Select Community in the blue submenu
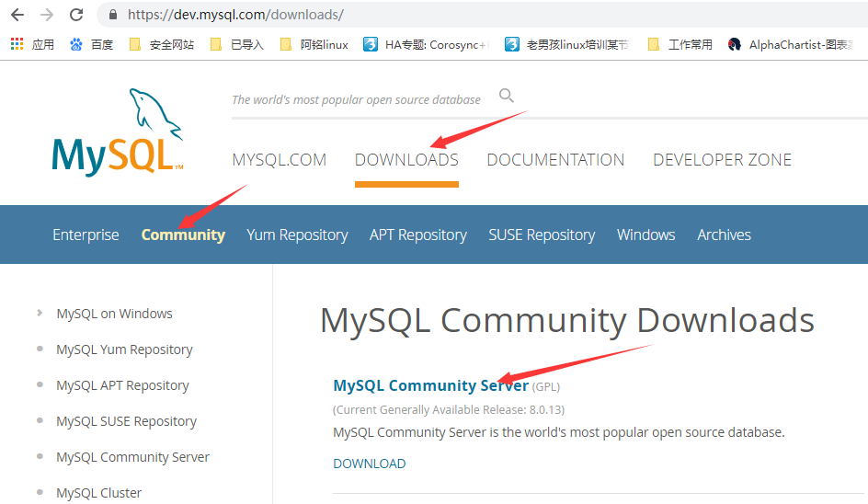The width and height of the screenshot is (868, 504). [x=183, y=235]
